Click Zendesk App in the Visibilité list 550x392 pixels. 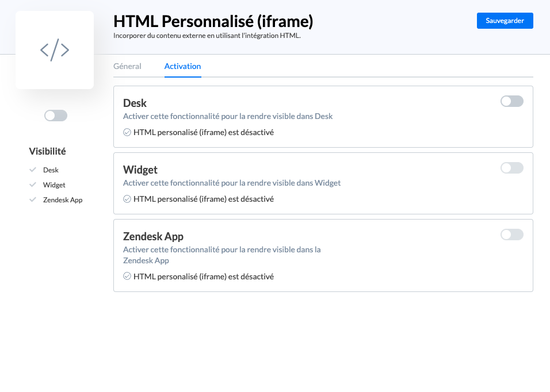(63, 200)
